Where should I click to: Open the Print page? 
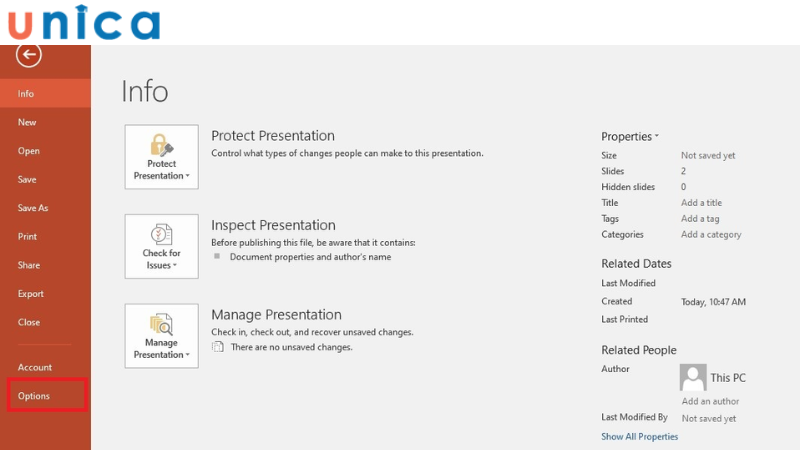click(x=27, y=237)
